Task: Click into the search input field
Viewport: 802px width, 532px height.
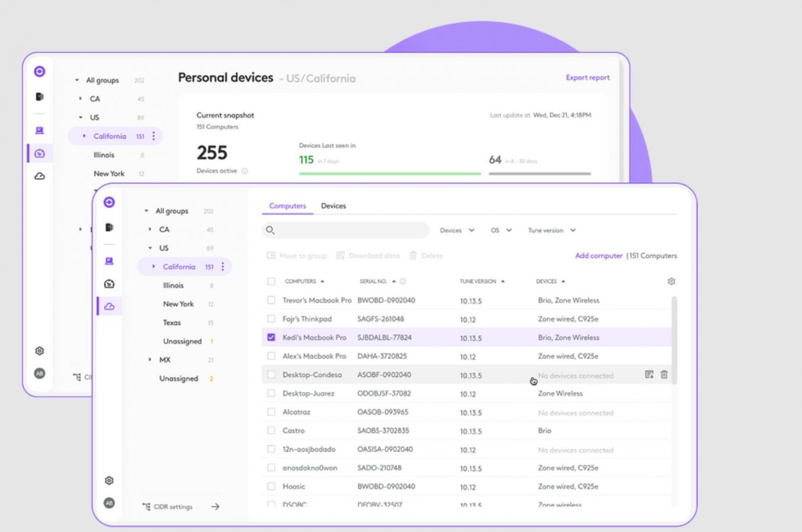Action: click(x=345, y=230)
